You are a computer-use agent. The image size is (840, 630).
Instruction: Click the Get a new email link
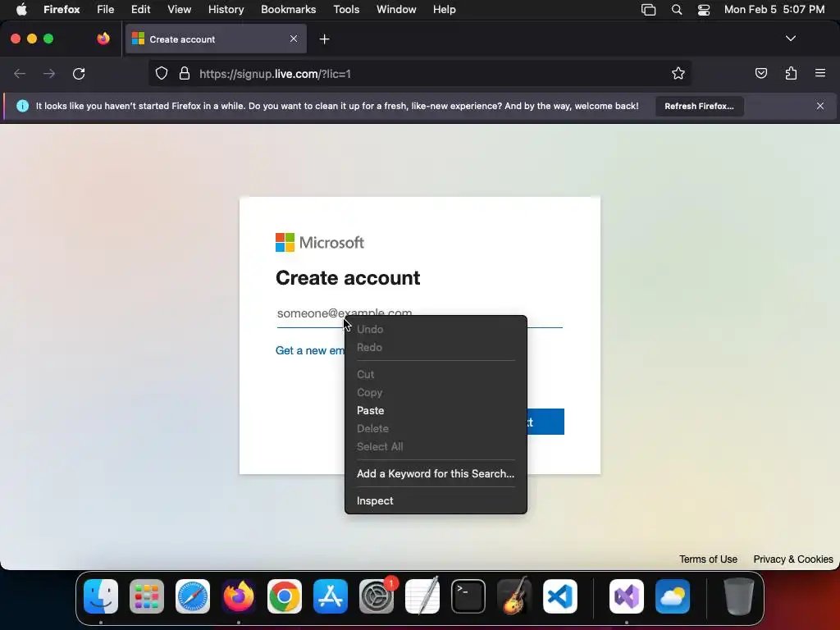[x=309, y=350]
